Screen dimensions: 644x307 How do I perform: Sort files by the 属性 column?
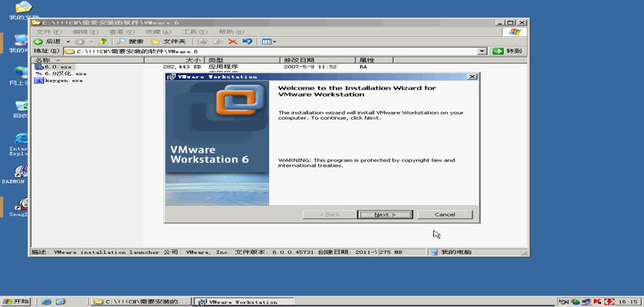point(374,60)
